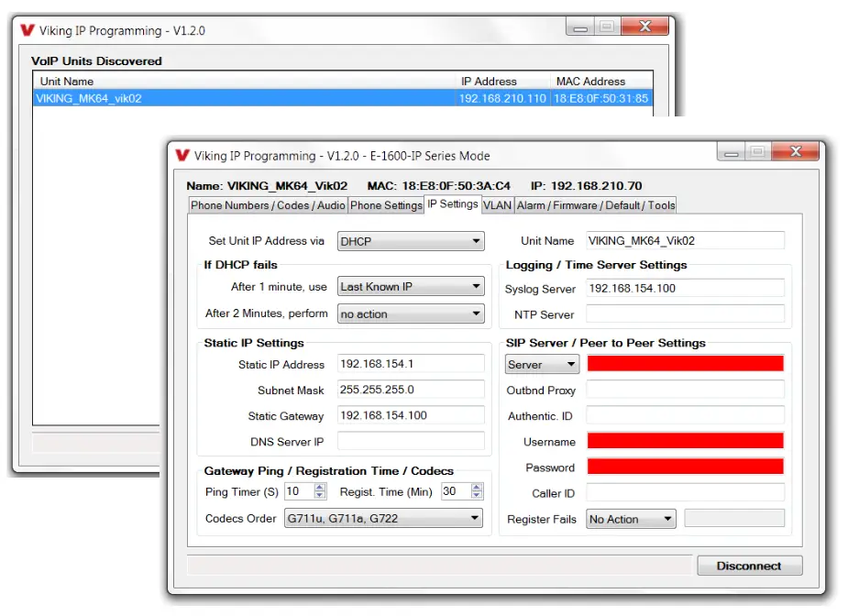Click the Syslog Server field
848x616 pixels.
(x=685, y=288)
